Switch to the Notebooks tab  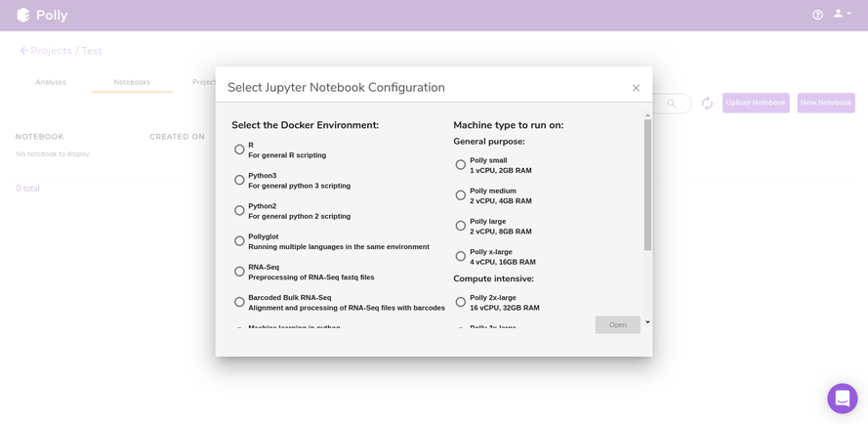point(132,82)
